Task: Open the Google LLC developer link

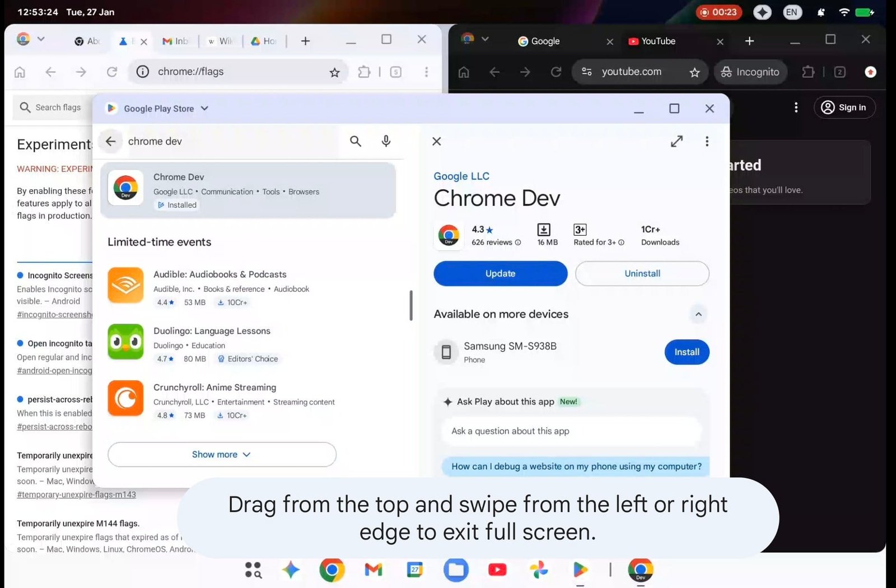Action: point(461,176)
